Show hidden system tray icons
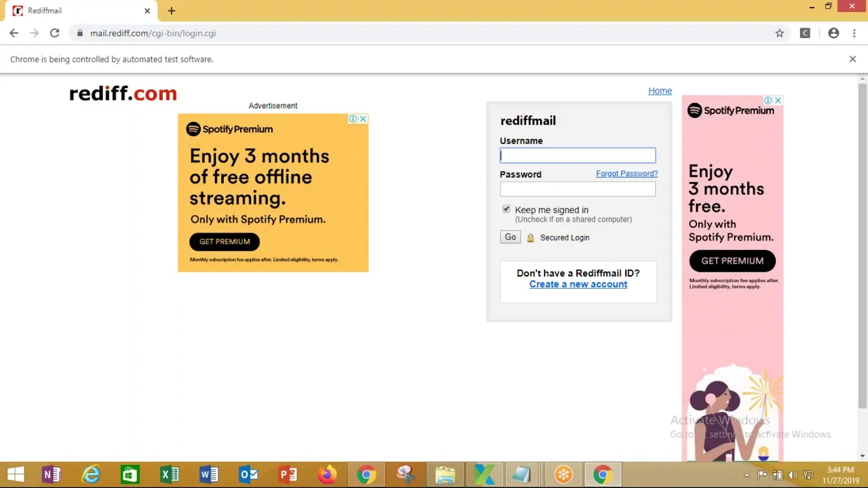This screenshot has width=868, height=488. tap(747, 475)
